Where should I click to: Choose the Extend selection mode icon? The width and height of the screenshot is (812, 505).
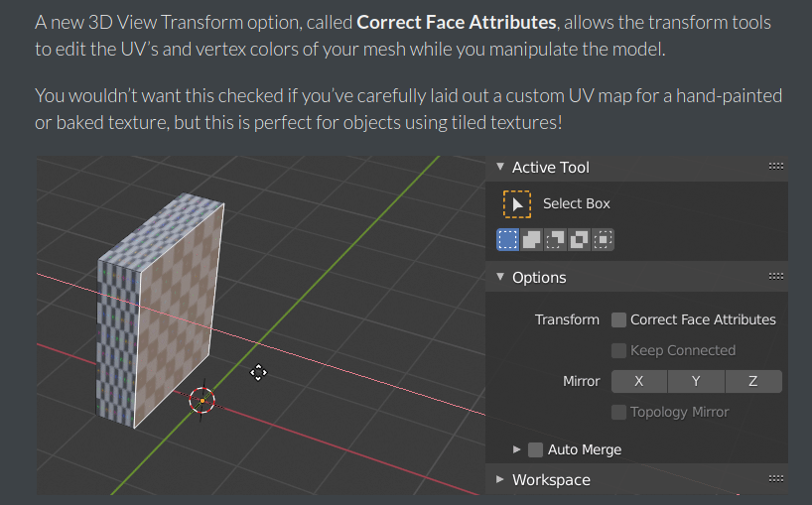[531, 239]
